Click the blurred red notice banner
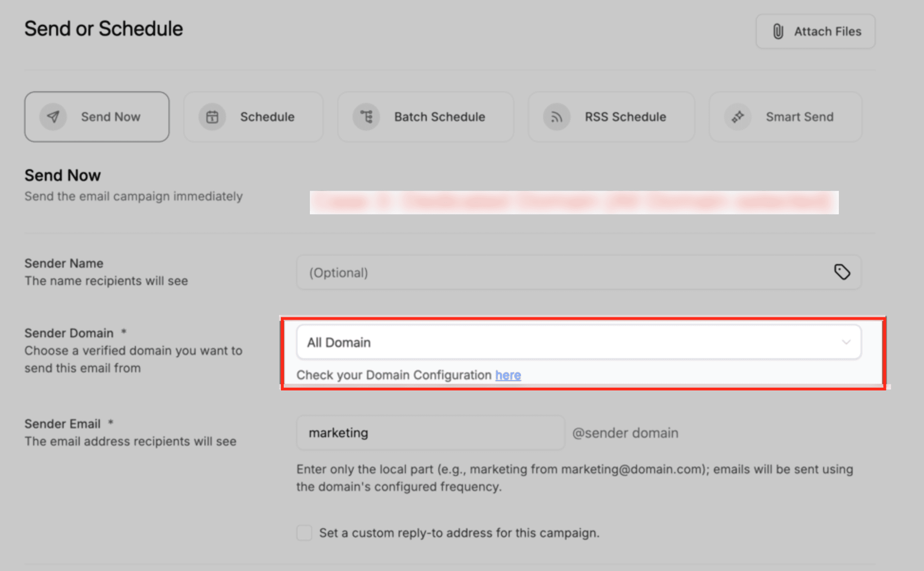The image size is (924, 571). coord(574,203)
